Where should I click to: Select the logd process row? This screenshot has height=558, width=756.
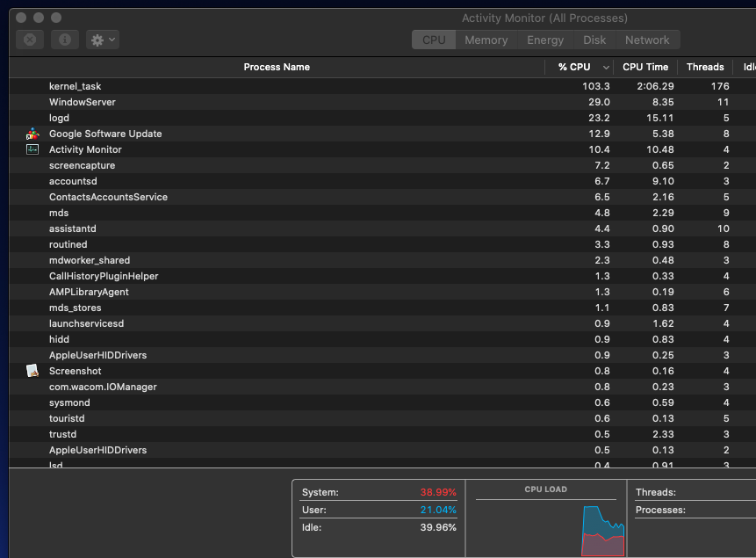[382, 118]
